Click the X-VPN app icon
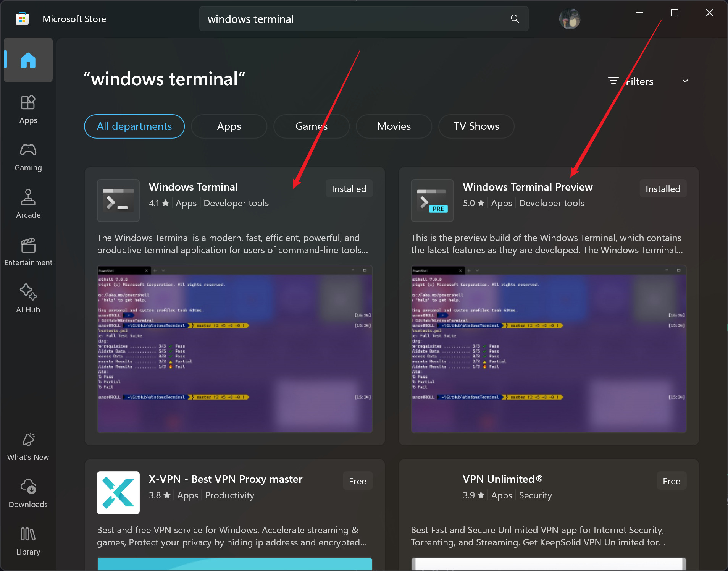Viewport: 728px width, 571px height. coord(118,493)
